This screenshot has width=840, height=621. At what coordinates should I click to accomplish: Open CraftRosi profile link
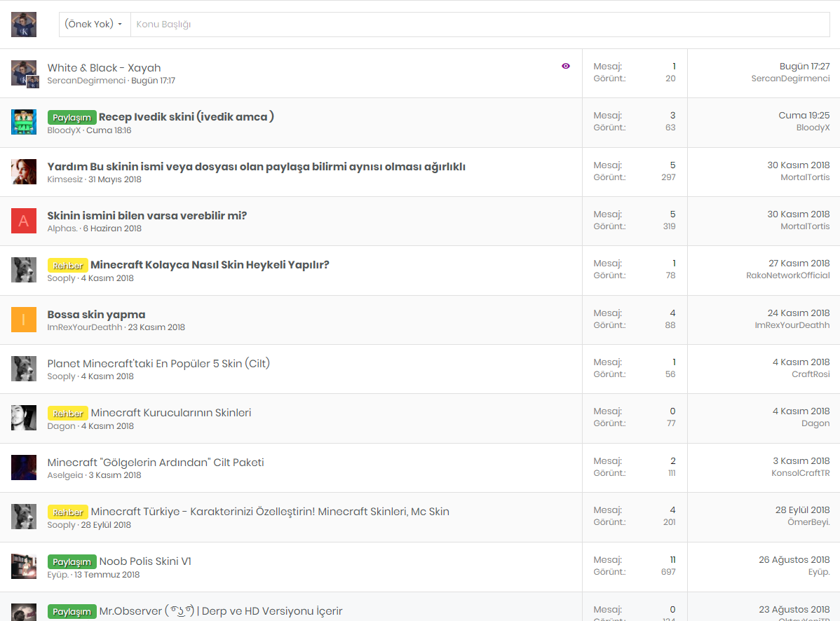(x=811, y=374)
